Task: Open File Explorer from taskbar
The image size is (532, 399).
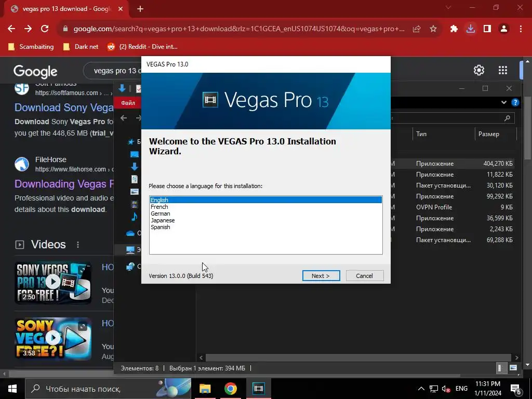Action: tap(205, 389)
